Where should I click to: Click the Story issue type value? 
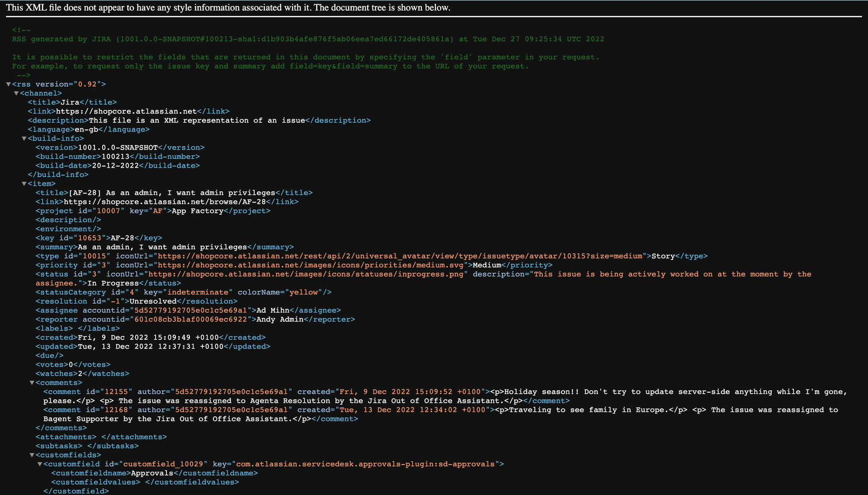[663, 256]
